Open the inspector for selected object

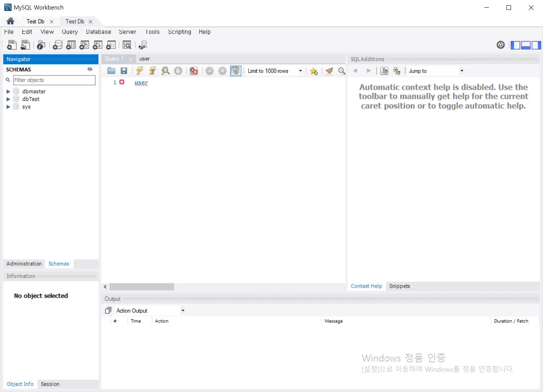click(41, 45)
